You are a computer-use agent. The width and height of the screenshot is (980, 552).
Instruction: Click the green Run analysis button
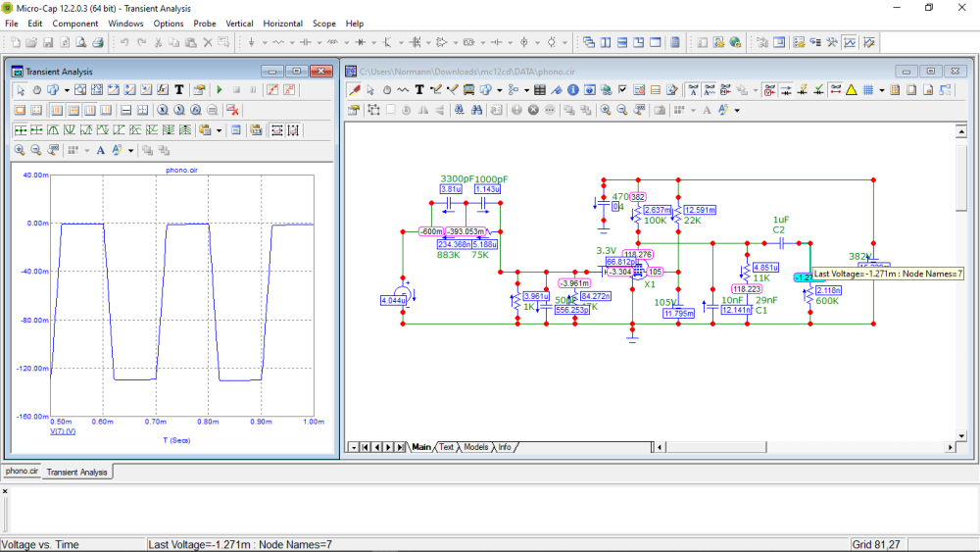[220, 90]
